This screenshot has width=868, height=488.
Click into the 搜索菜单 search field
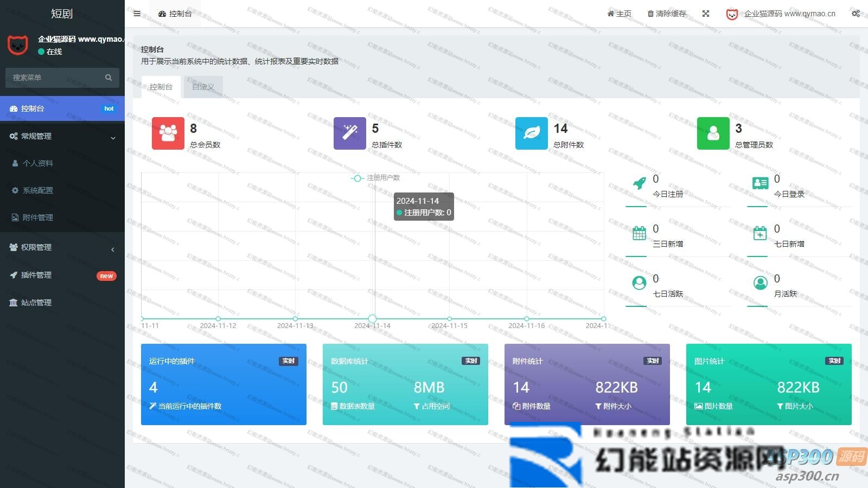[x=54, y=78]
